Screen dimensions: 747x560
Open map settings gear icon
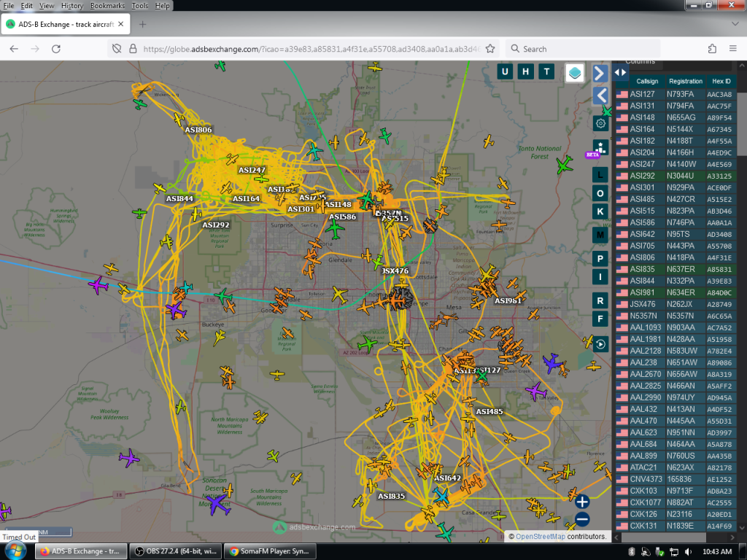pos(600,123)
